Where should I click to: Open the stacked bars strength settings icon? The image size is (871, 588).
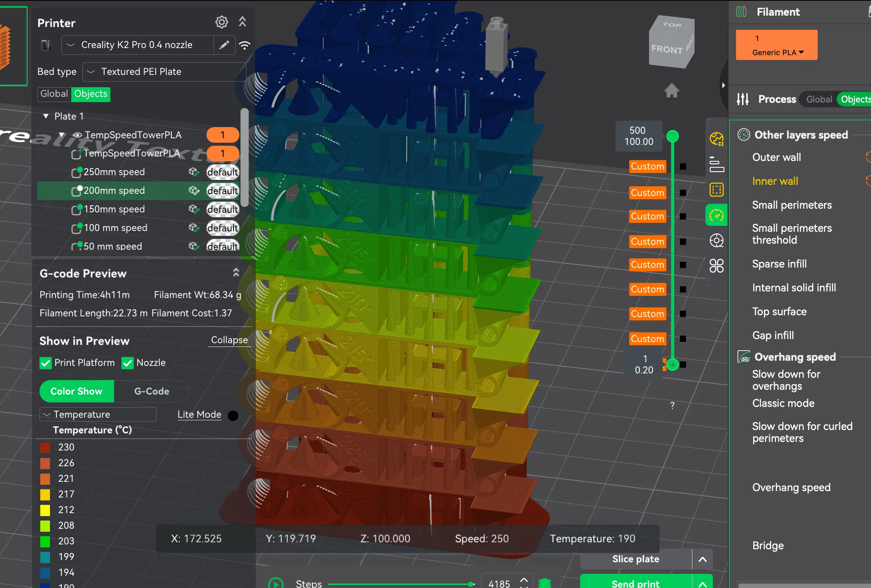[x=716, y=164]
